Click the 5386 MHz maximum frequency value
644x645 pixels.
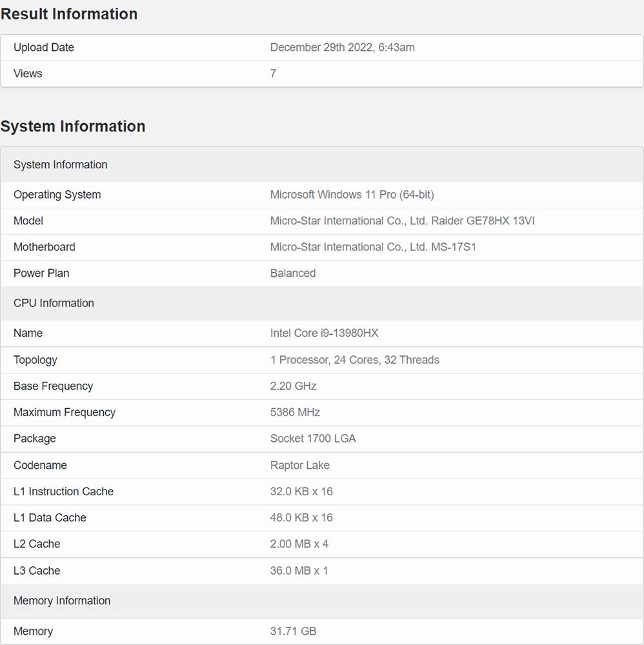pos(295,412)
